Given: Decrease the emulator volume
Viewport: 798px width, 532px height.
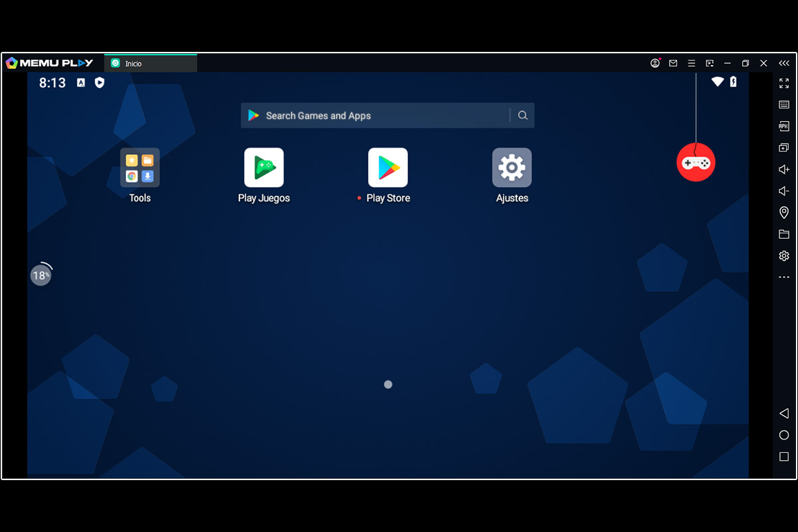Looking at the screenshot, I should click(x=784, y=191).
